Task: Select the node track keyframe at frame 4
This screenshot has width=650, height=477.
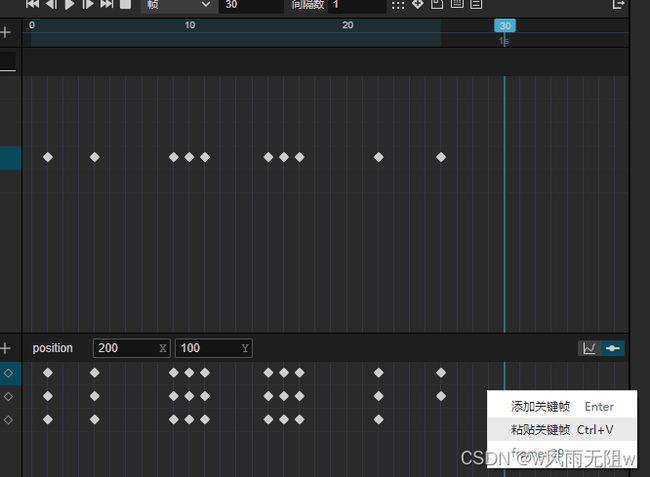Action: click(95, 157)
